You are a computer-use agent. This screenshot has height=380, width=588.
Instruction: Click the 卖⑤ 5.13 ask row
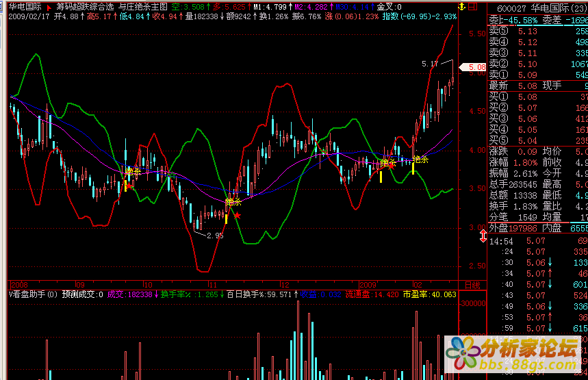coord(538,31)
